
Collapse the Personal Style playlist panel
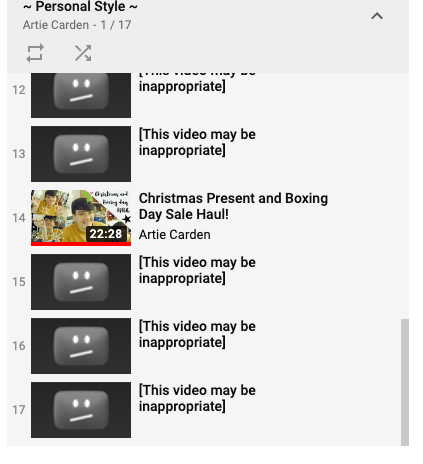tap(377, 16)
